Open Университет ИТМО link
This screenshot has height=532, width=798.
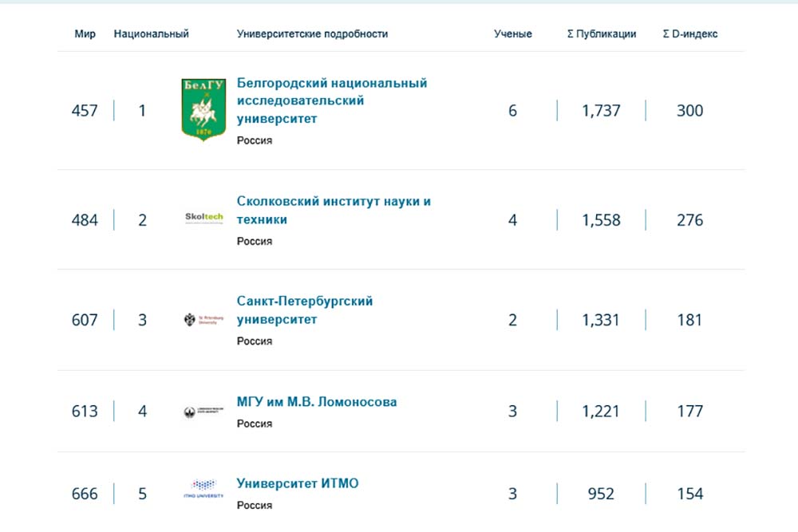(298, 483)
